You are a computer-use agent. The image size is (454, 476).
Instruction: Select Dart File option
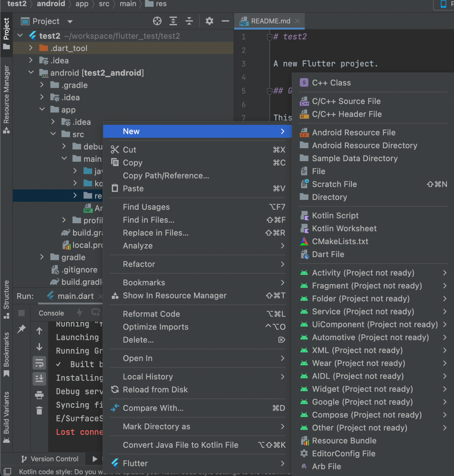coord(373,254)
